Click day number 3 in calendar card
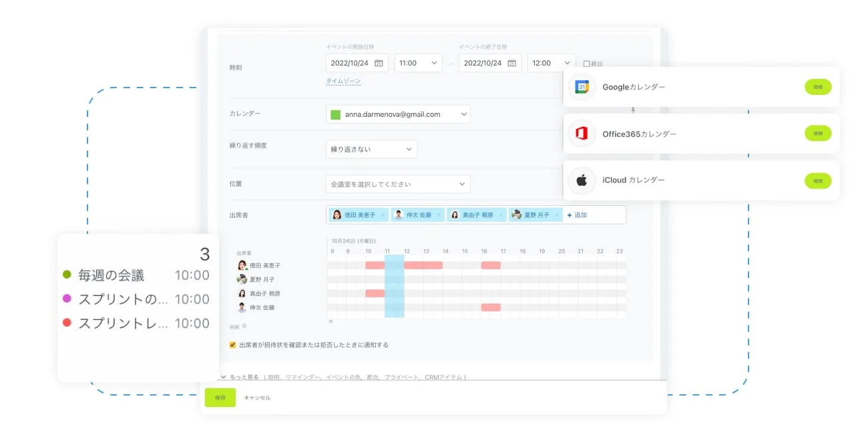The height and width of the screenshot is (441, 868). (205, 254)
